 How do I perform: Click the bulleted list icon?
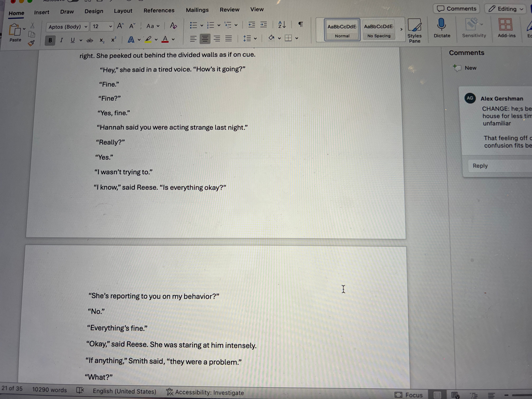click(x=193, y=25)
